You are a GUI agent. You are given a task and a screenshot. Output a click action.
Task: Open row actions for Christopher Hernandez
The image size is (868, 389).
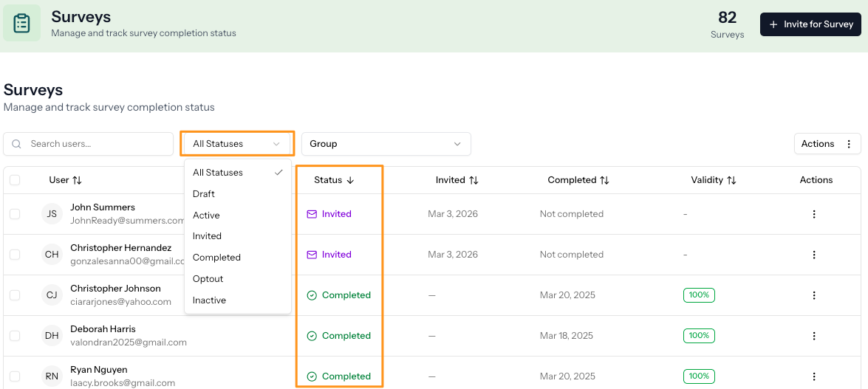(x=814, y=255)
